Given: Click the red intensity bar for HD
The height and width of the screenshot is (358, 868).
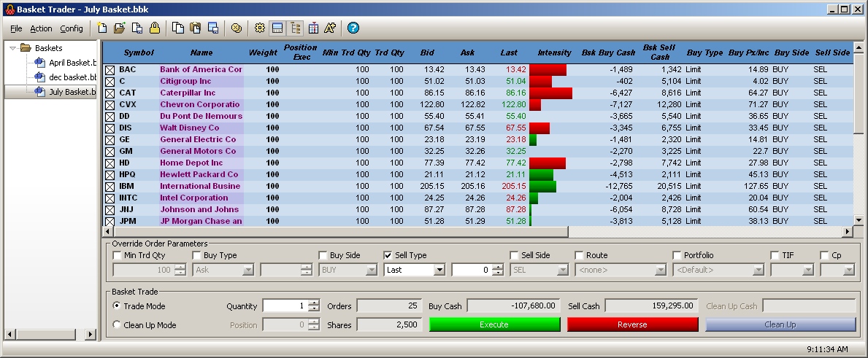Looking at the screenshot, I should [548, 163].
